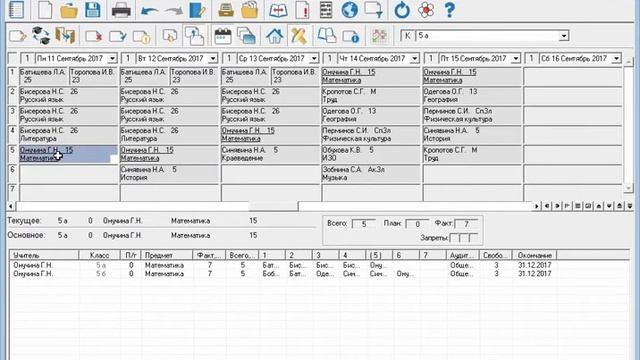This screenshot has width=640, height=360.
Task: Open the Вт 12 Сентябрь 2017 date dropdown
Action: click(x=213, y=59)
